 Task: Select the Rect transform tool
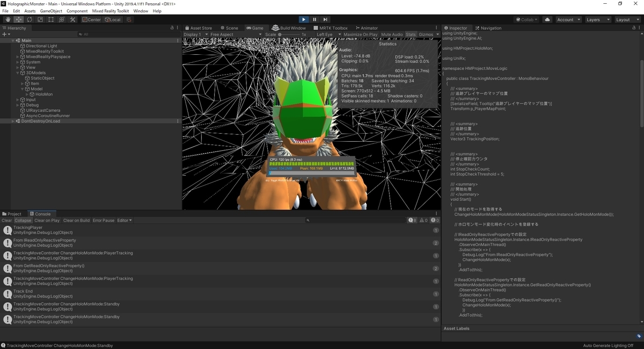pos(51,19)
